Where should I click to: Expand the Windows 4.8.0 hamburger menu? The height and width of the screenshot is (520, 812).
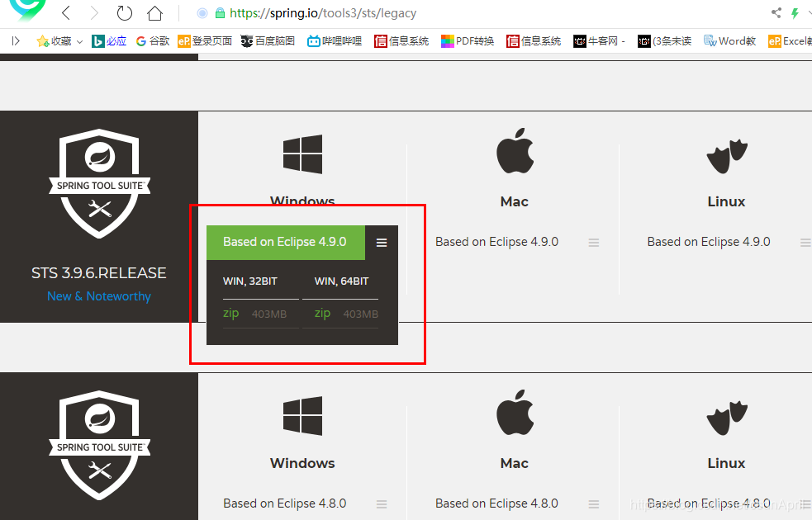pos(382,504)
